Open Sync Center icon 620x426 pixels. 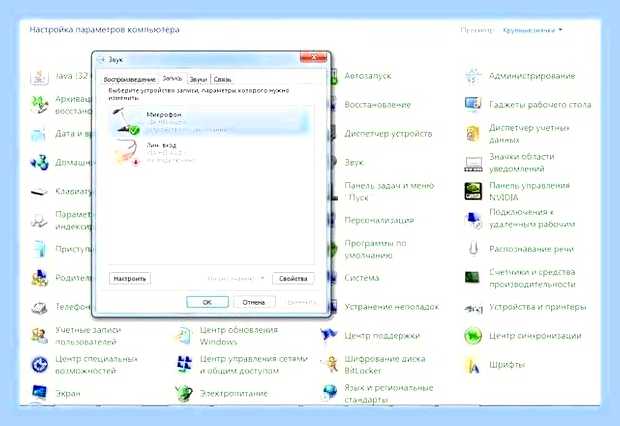[473, 336]
